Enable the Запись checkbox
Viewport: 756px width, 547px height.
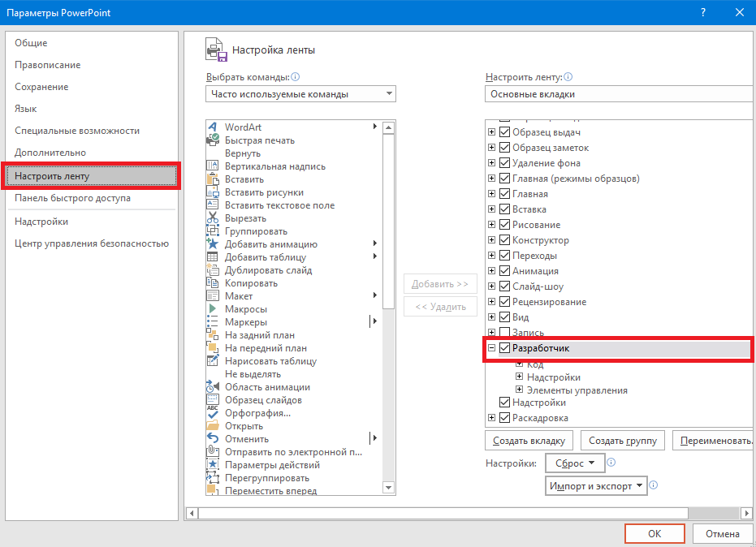505,333
